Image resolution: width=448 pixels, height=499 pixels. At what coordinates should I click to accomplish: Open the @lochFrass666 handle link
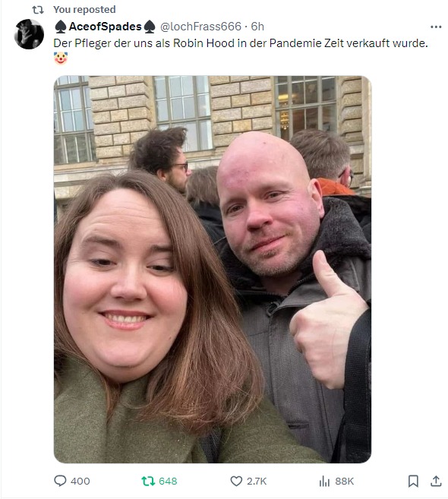tap(200, 27)
